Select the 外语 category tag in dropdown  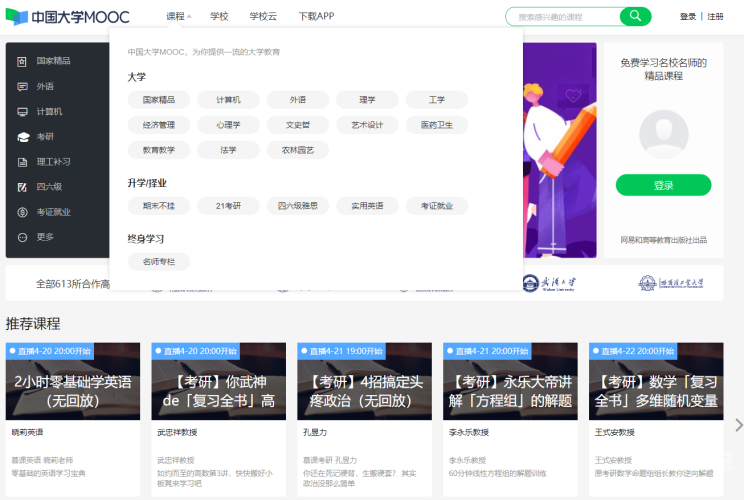(x=298, y=100)
